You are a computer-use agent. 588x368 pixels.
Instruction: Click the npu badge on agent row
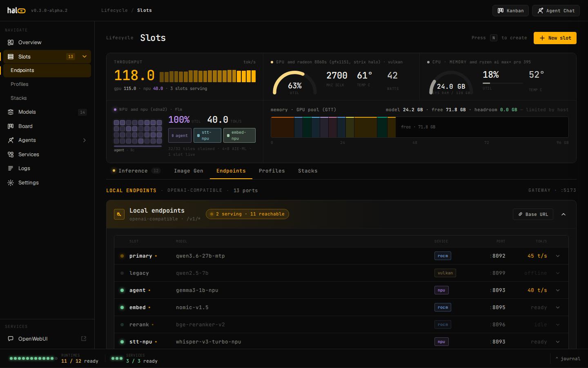(441, 290)
